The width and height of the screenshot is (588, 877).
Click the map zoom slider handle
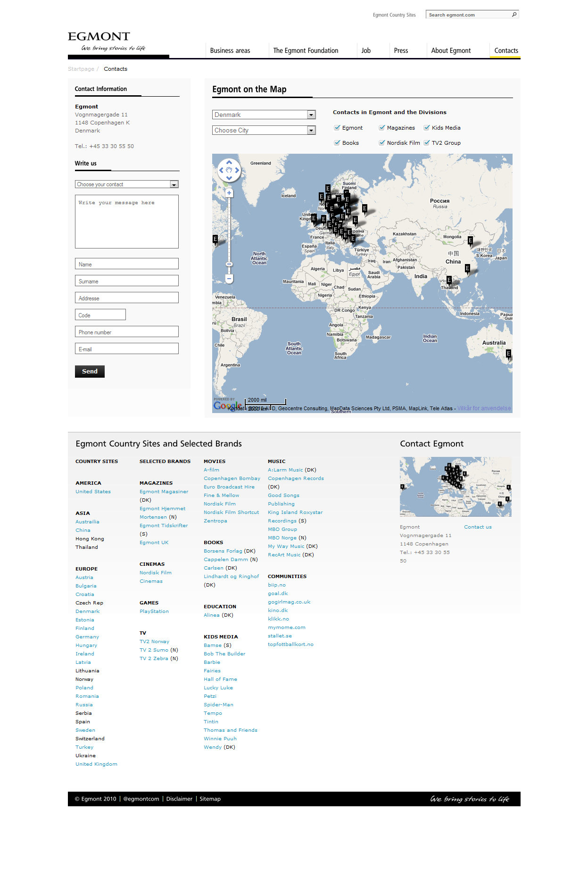click(x=229, y=264)
